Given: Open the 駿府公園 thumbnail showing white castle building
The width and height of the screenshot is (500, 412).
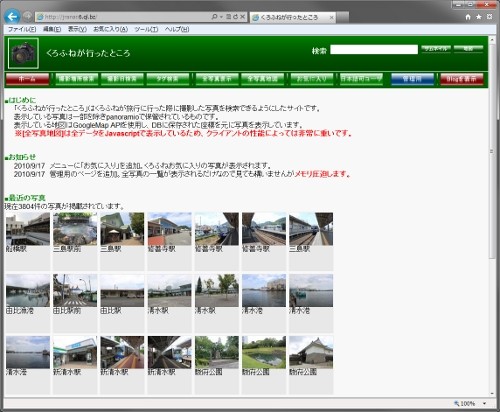Looking at the screenshot, I should pyautogui.click(x=311, y=352).
